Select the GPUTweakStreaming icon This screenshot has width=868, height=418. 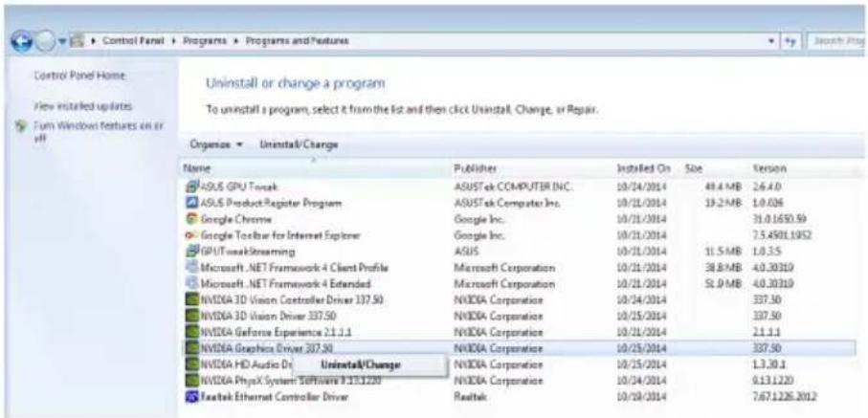191,252
